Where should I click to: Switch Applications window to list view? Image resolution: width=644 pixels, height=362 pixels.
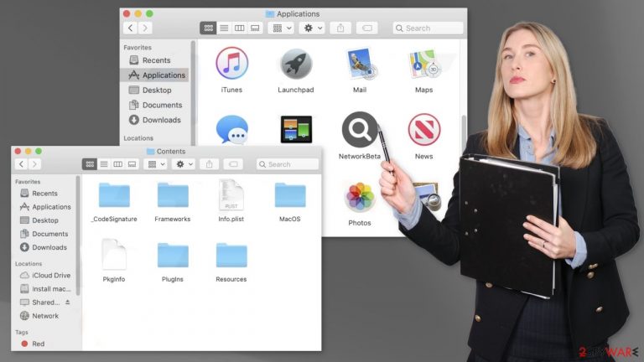pos(224,28)
